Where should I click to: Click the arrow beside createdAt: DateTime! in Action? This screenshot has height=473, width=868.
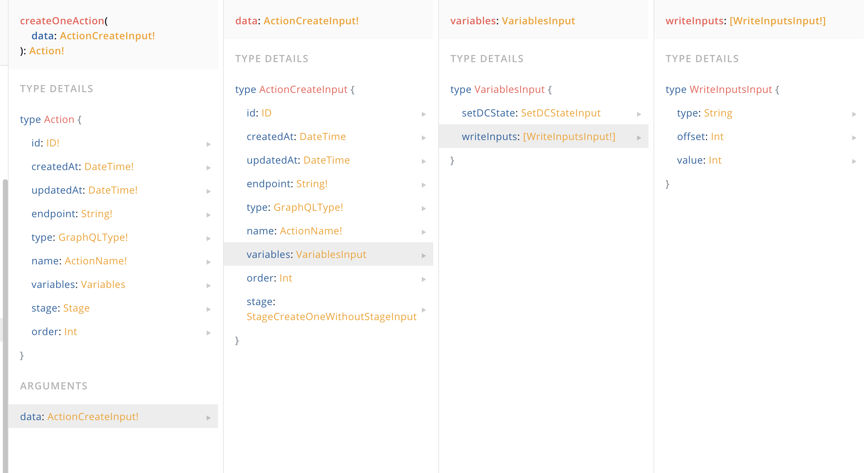(209, 168)
